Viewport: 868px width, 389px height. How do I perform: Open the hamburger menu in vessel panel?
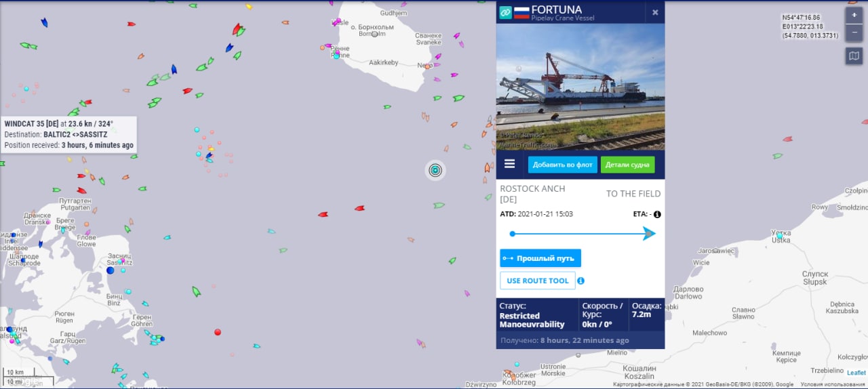[510, 164]
